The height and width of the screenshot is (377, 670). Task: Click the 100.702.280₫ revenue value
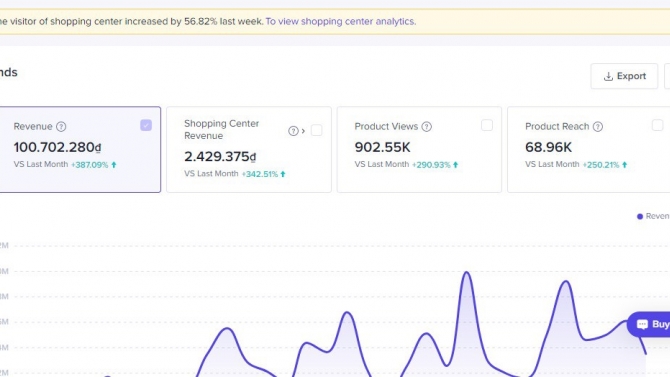click(57, 147)
